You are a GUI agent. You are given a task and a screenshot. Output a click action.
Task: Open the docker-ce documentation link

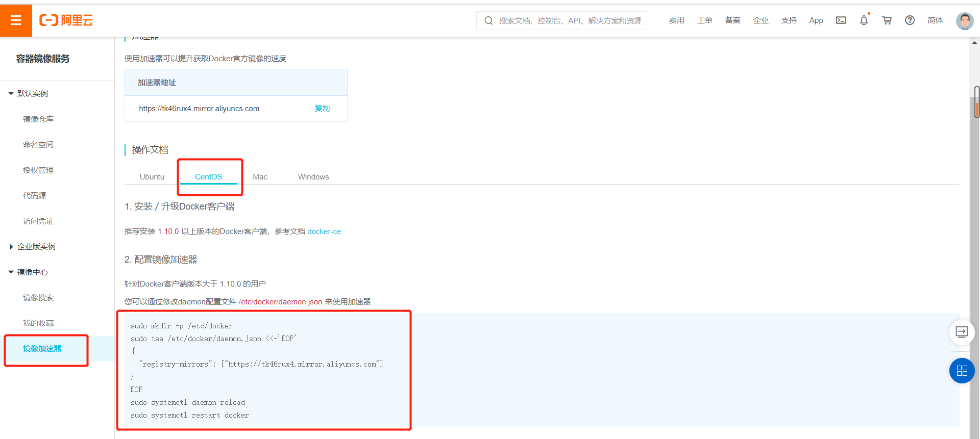324,231
